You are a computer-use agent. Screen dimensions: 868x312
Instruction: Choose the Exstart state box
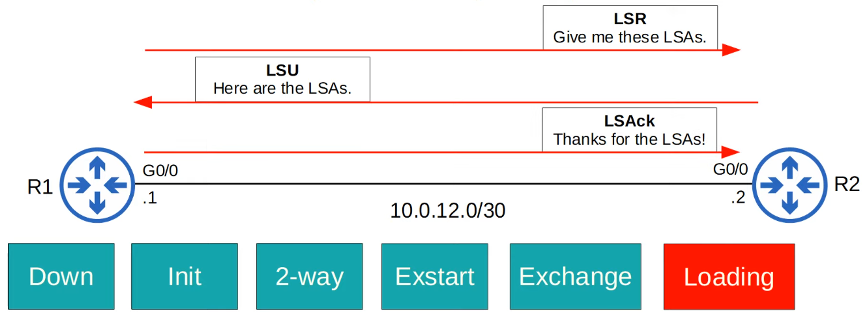pyautogui.click(x=434, y=276)
